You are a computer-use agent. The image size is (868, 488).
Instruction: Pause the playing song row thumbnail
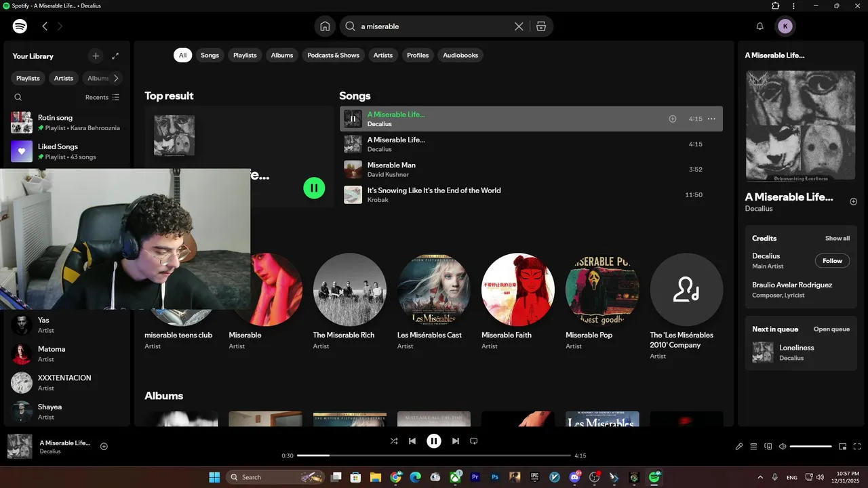pos(353,119)
